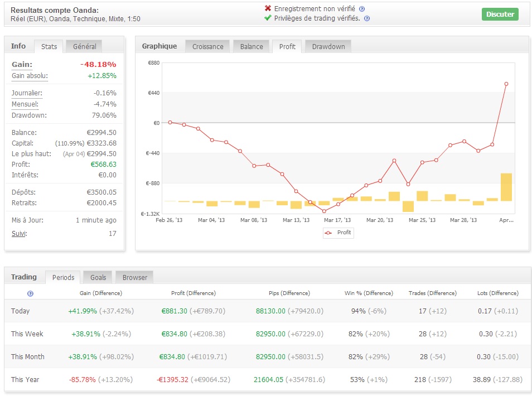
Task: Click the last highest point on profit line
Action: pyautogui.click(x=506, y=84)
